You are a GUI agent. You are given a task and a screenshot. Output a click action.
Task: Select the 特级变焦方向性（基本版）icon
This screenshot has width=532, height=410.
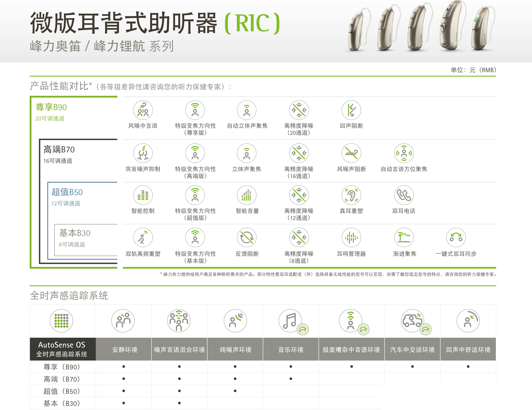tap(195, 237)
